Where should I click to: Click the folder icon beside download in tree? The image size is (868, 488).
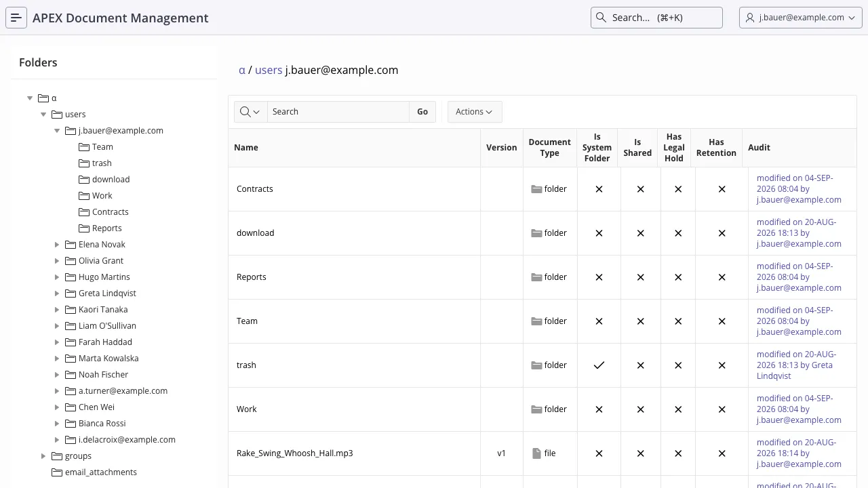click(x=84, y=180)
